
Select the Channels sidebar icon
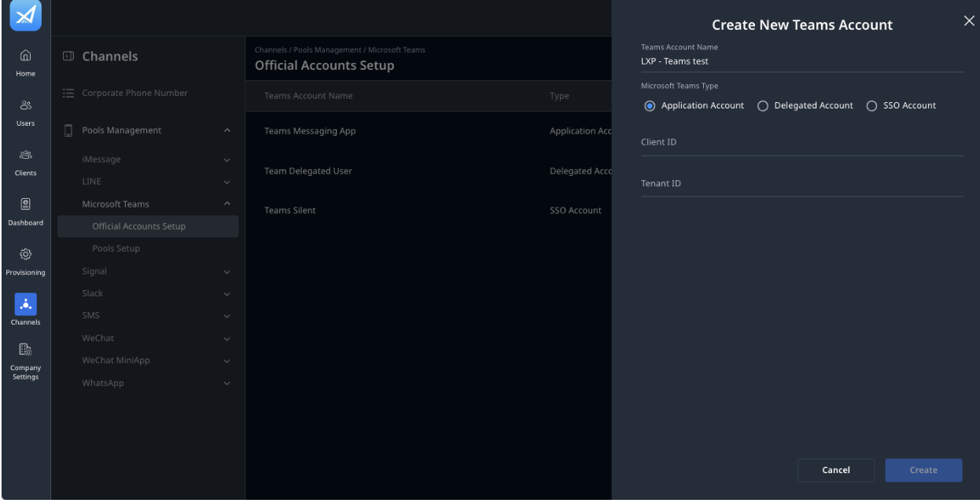click(26, 303)
